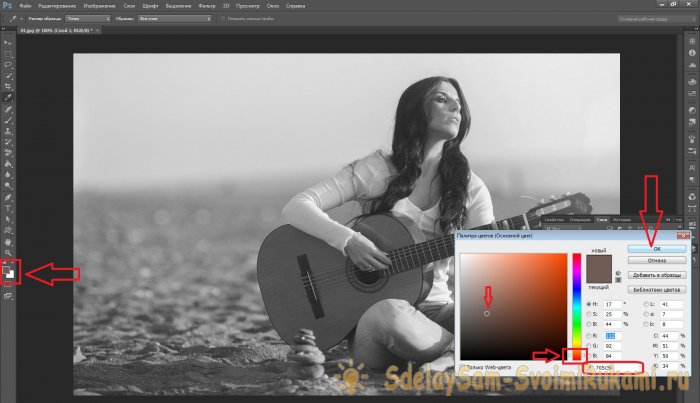Viewport: 700px width, 403px height.
Task: Select the Zoom tool
Action: 8,253
